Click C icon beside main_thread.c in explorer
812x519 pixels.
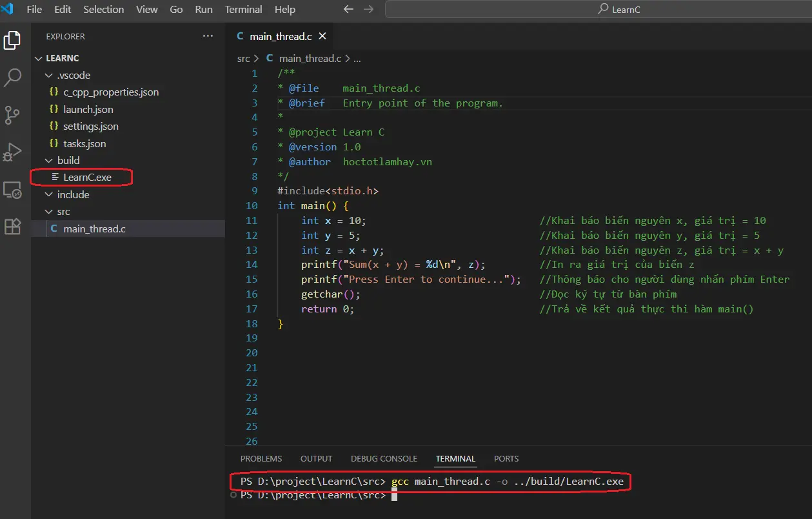(54, 229)
